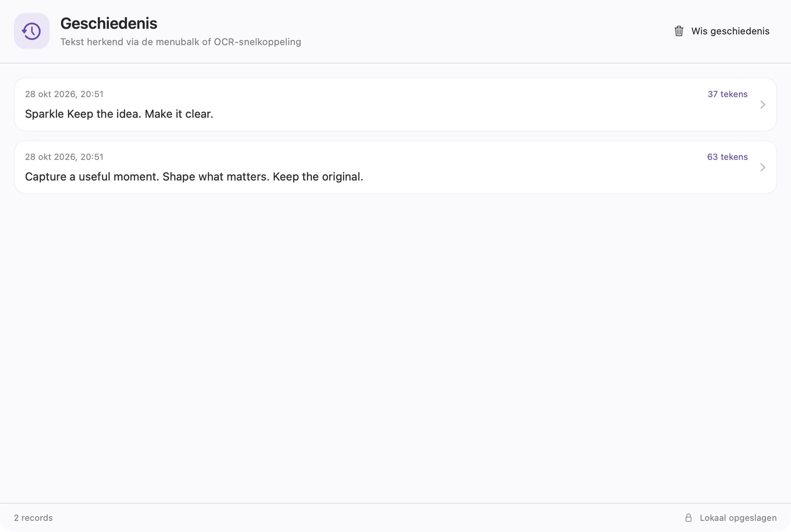791x532 pixels.
Task: Click the lock icon in footer
Action: [x=688, y=518]
